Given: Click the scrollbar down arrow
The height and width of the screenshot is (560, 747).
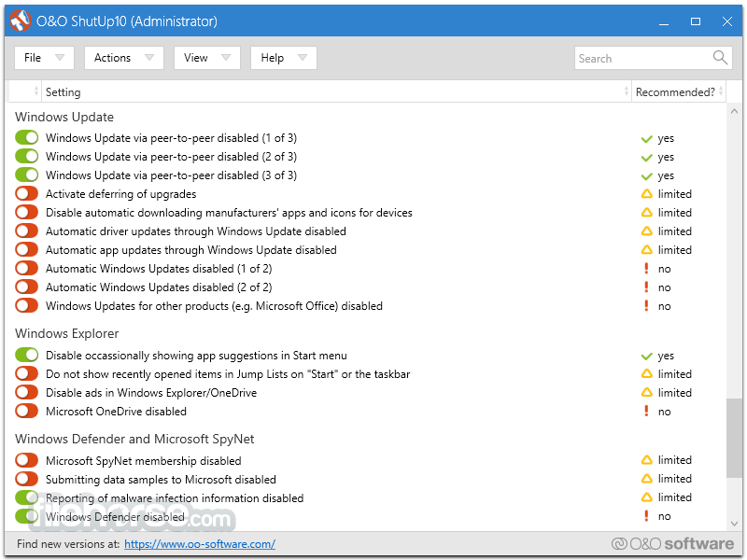Looking at the screenshot, I should tap(734, 524).
